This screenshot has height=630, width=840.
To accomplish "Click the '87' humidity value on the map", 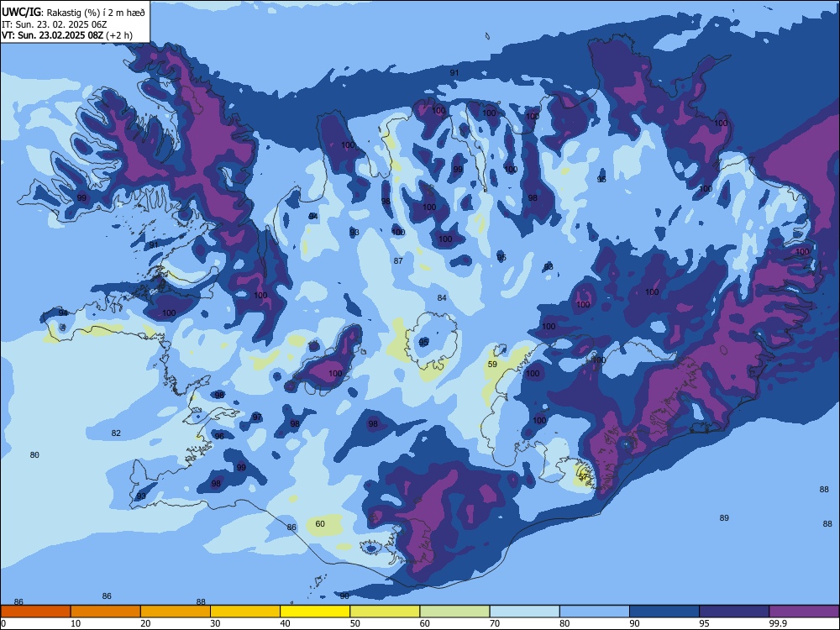I will click(x=398, y=261).
